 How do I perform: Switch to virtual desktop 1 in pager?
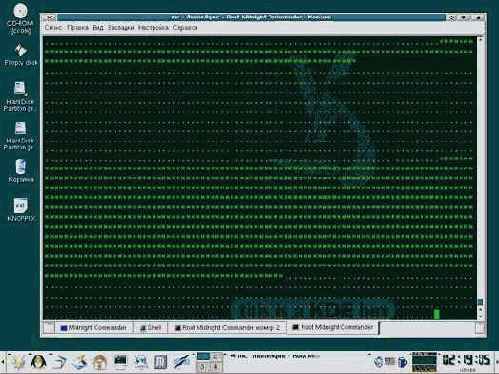[x=203, y=357]
